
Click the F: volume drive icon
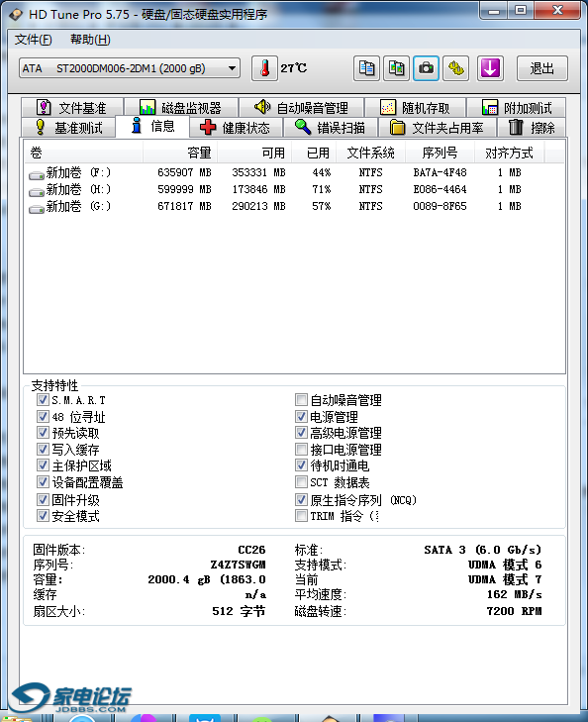point(37,174)
